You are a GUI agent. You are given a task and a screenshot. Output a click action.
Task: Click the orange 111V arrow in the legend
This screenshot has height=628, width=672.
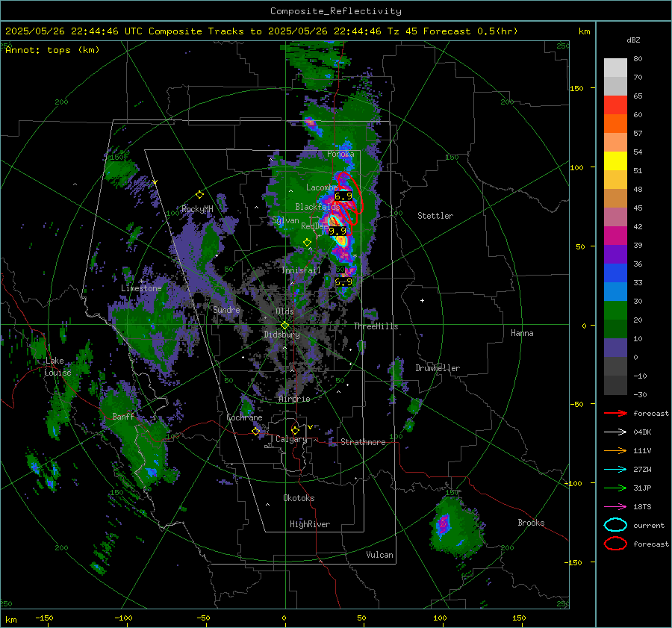click(x=615, y=450)
